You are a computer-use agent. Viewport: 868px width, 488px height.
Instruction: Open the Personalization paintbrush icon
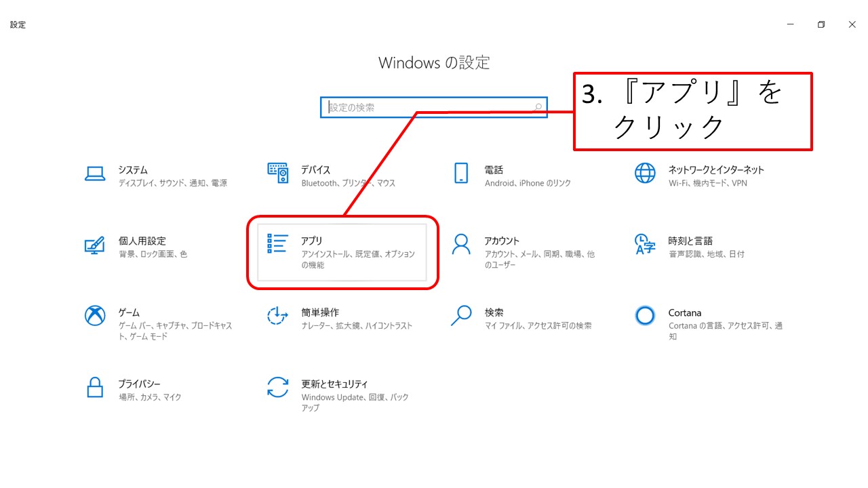[x=95, y=245]
